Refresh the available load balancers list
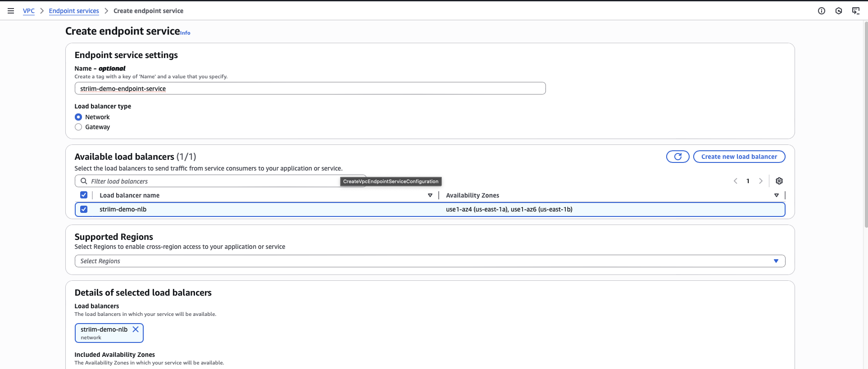 677,157
